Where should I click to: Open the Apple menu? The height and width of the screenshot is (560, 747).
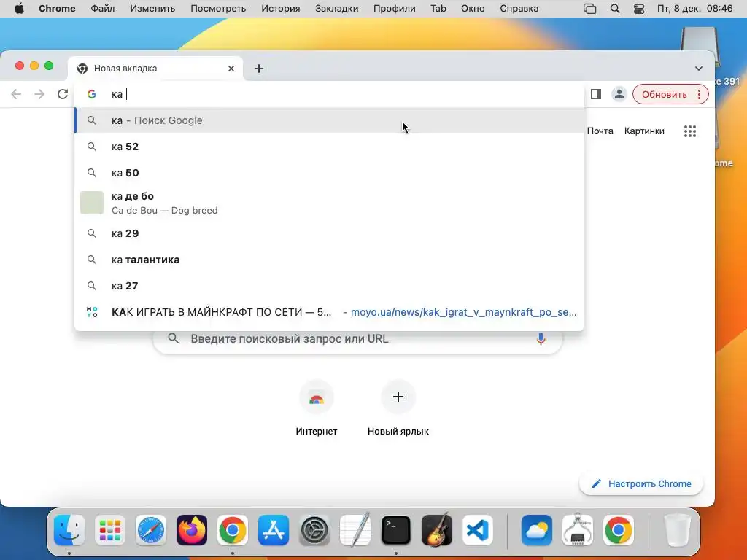tap(19, 9)
